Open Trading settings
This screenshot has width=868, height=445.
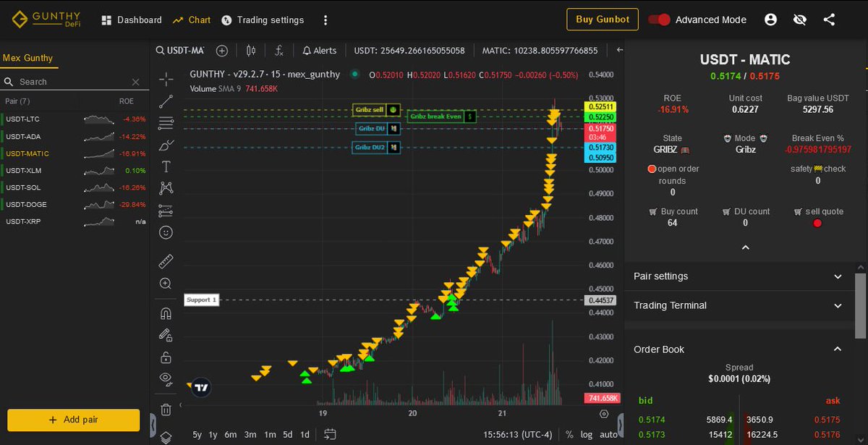263,20
